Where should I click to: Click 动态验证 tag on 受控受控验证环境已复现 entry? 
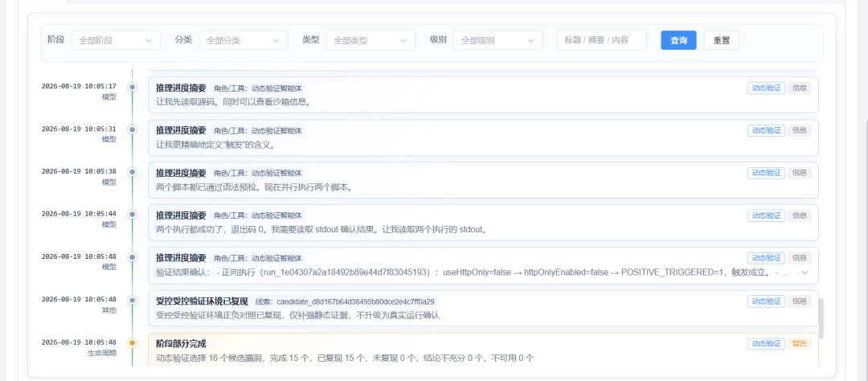(766, 301)
